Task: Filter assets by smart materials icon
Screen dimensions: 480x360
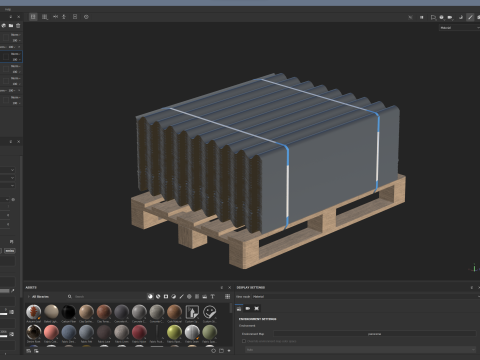Action: point(158,296)
